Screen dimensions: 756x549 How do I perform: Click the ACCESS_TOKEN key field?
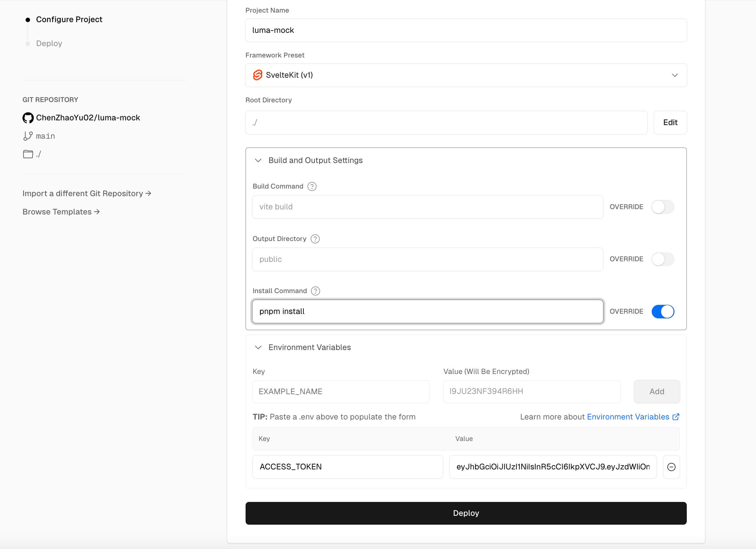pos(348,467)
